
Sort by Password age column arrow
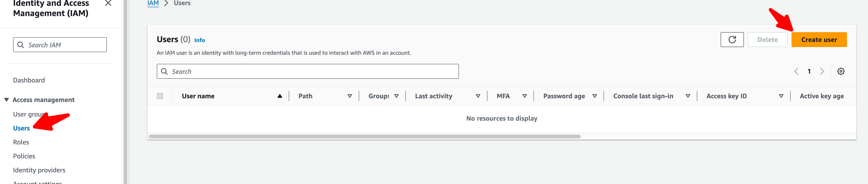coord(594,96)
